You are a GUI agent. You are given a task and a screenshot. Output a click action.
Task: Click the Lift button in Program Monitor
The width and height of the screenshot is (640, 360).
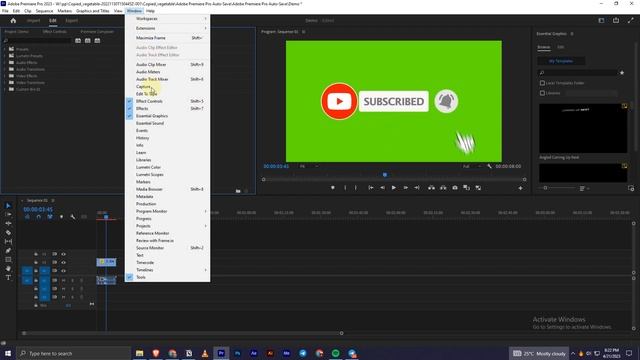[x=431, y=188]
